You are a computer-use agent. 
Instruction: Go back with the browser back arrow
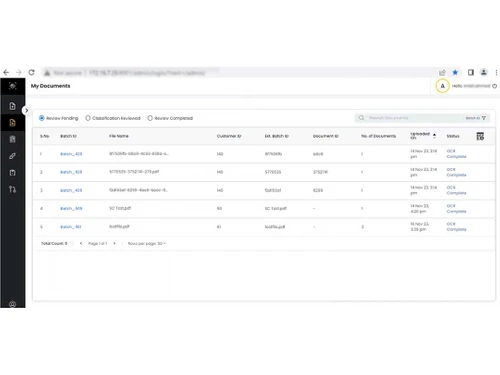coord(6,72)
